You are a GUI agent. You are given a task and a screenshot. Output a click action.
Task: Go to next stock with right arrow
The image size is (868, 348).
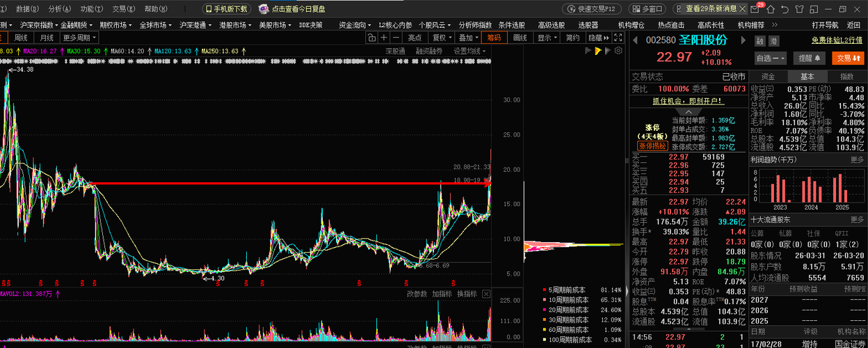(743, 40)
